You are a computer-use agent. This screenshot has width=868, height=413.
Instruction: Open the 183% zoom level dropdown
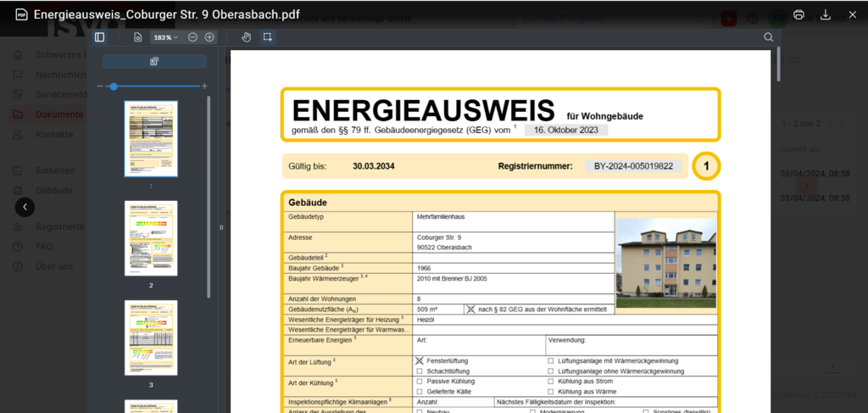coord(165,37)
